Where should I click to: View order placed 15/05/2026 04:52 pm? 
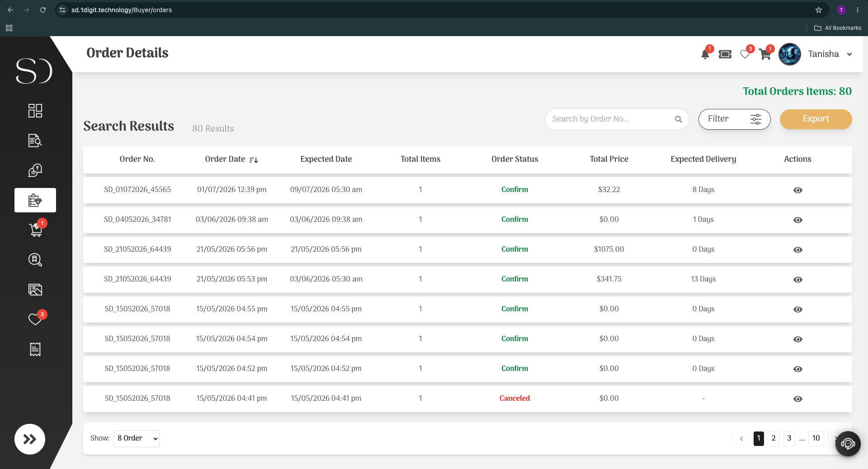[798, 369]
